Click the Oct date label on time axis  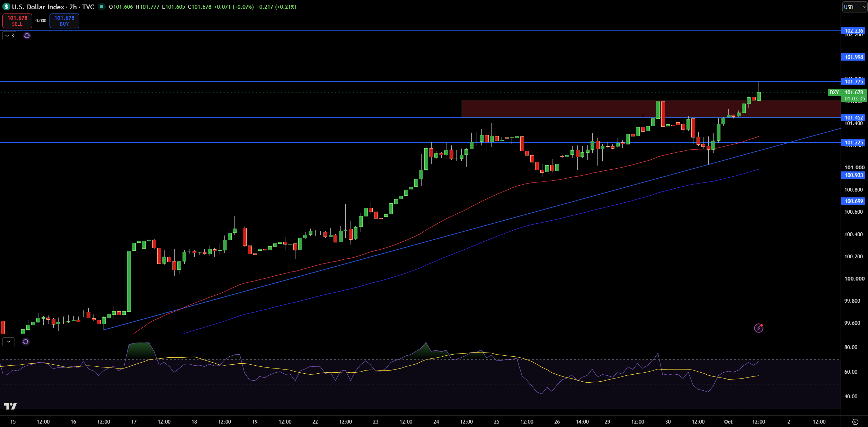click(x=728, y=422)
